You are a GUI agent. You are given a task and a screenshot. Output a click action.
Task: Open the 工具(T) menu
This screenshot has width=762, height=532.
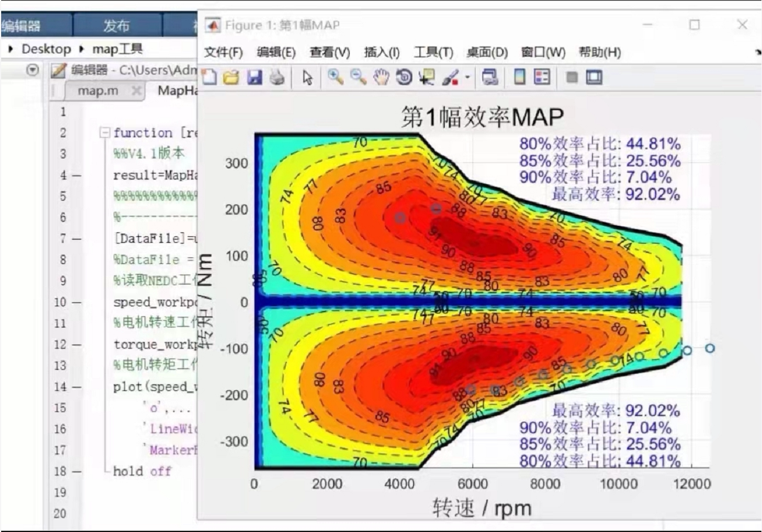pyautogui.click(x=434, y=53)
